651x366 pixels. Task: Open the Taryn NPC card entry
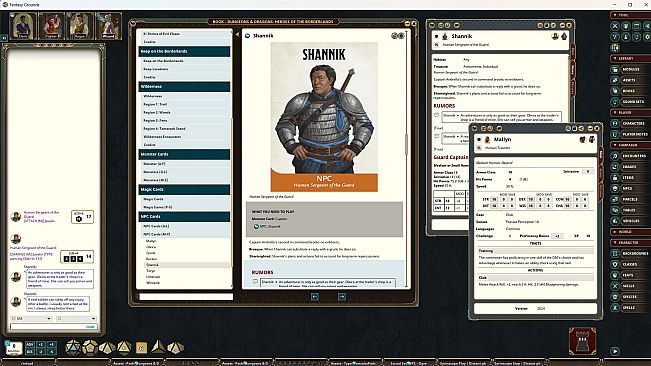pos(151,271)
